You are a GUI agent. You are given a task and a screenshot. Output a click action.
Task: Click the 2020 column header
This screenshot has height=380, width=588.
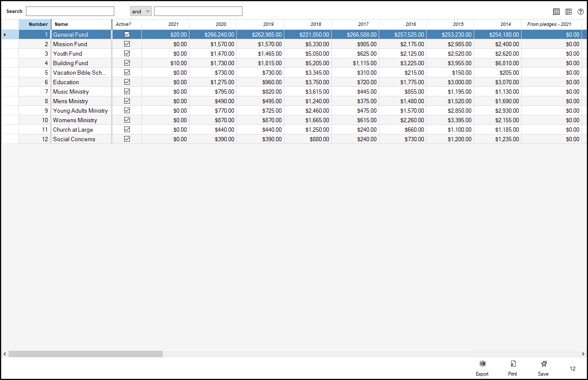pos(213,24)
